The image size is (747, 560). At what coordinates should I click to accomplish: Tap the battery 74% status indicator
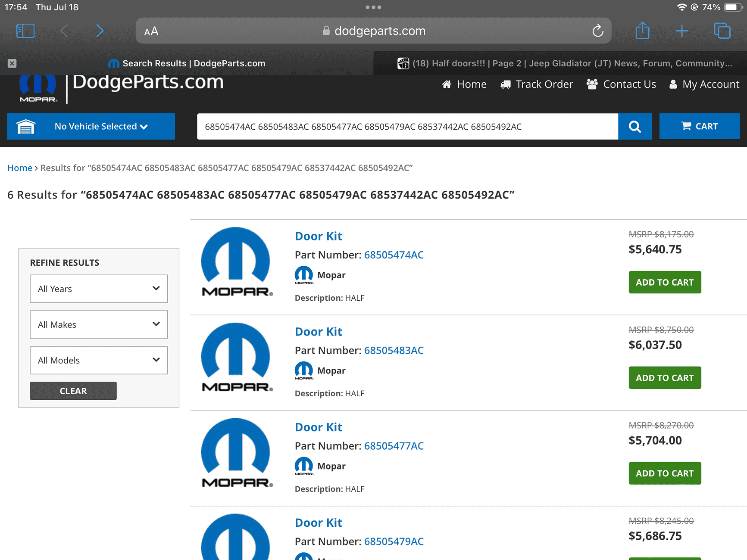(721, 7)
